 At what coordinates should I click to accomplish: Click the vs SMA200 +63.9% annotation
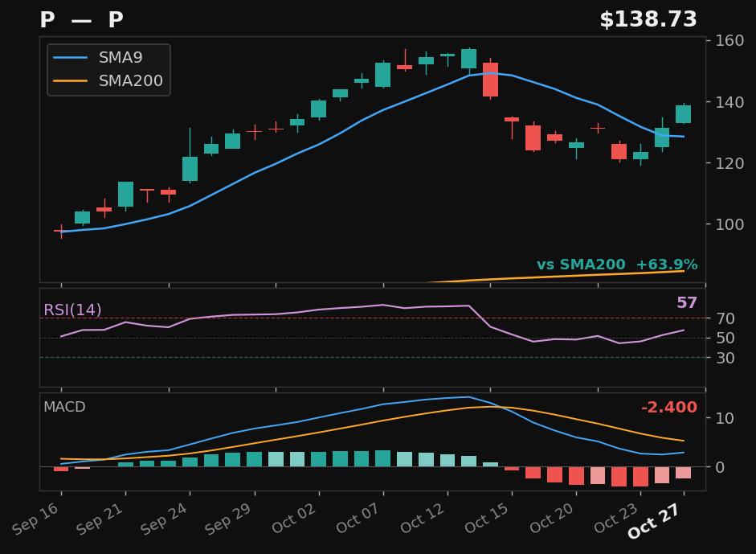[x=617, y=265]
